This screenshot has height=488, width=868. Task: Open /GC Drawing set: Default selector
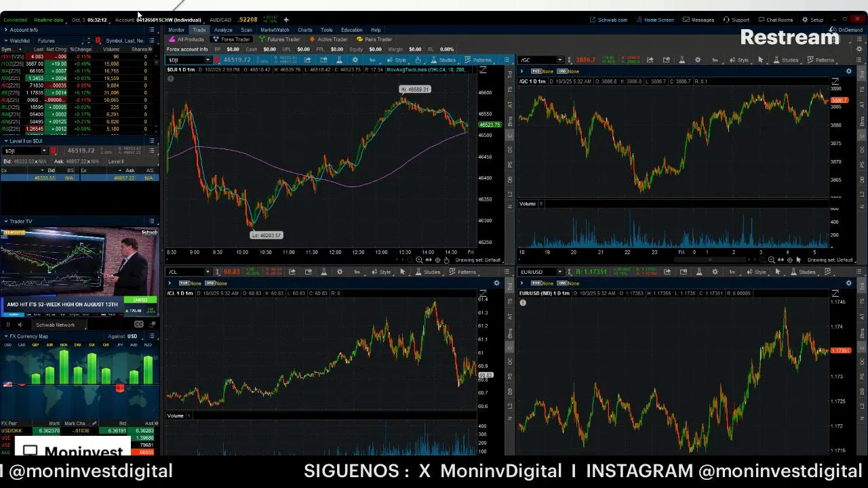(x=830, y=260)
